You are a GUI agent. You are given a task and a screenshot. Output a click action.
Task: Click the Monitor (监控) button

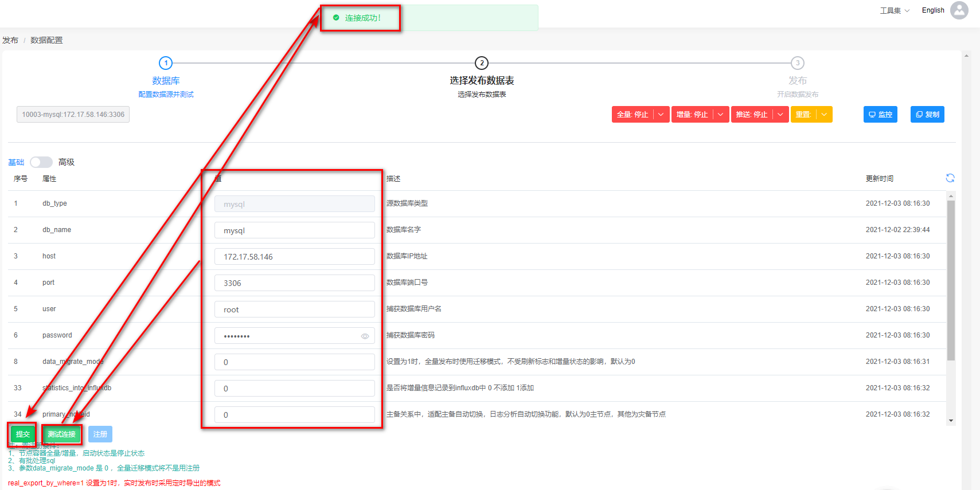(x=880, y=115)
